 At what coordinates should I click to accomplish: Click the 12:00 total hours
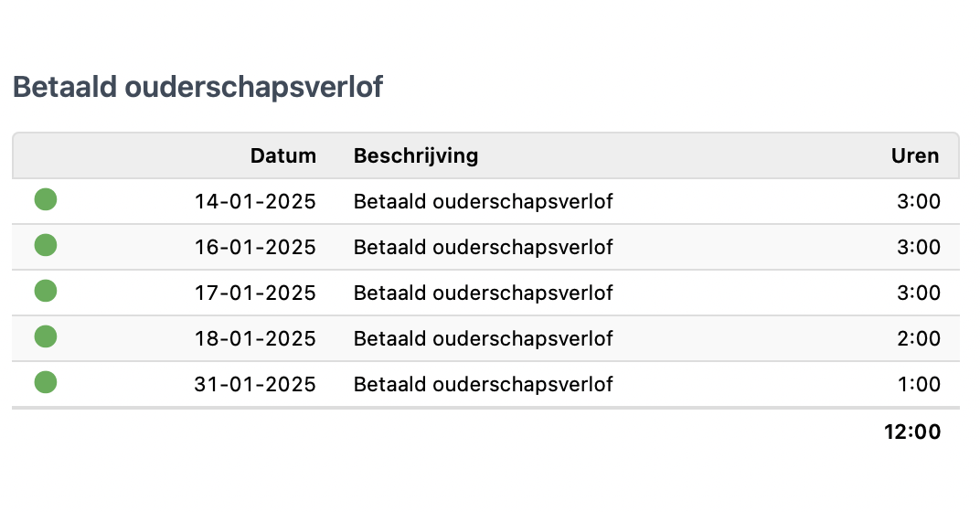coord(912,432)
